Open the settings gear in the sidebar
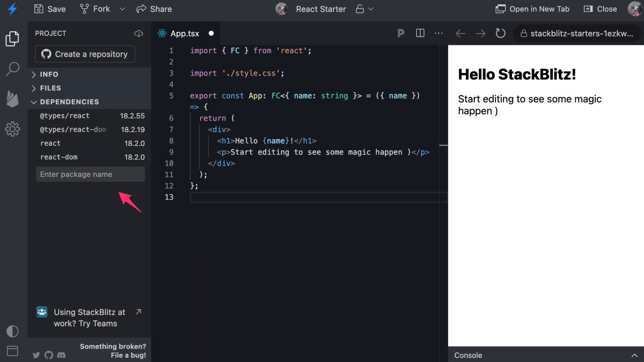The height and width of the screenshot is (362, 644). click(12, 129)
